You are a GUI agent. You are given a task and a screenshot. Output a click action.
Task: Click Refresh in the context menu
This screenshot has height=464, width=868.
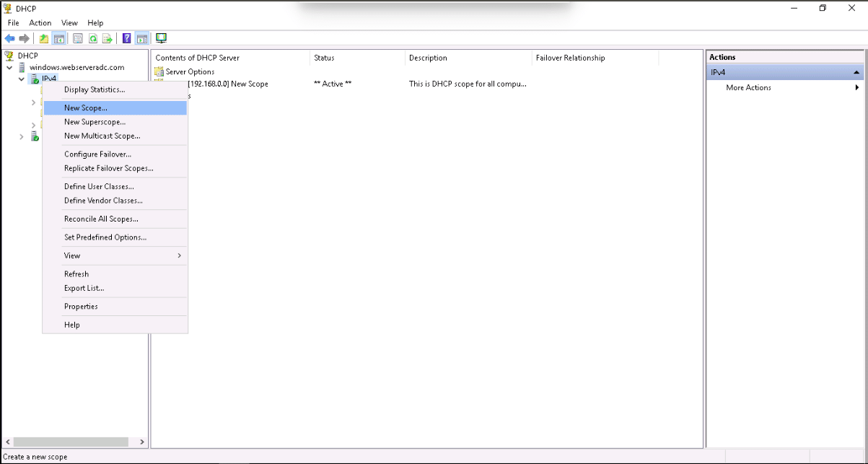point(115,274)
